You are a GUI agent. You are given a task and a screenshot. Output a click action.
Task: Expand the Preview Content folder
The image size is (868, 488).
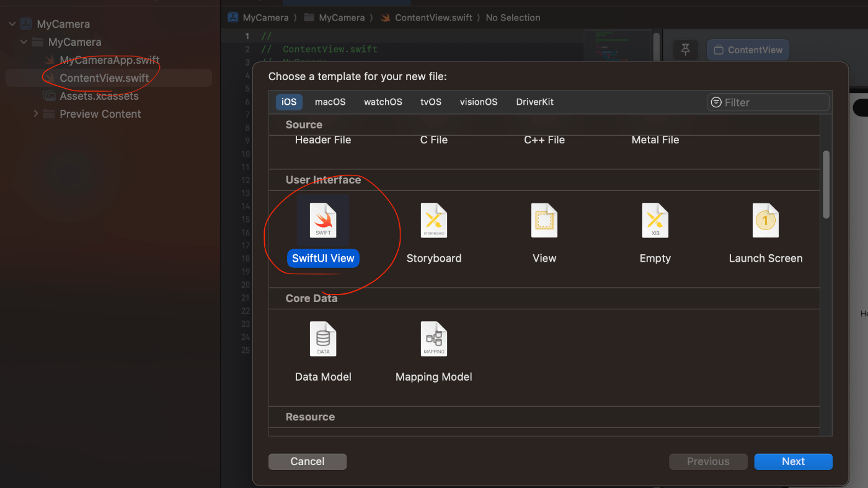pos(35,113)
